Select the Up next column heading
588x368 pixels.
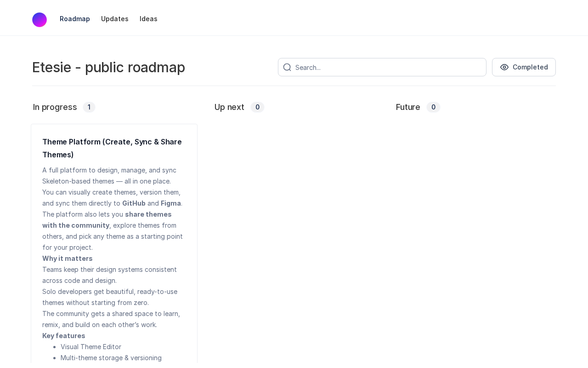tap(229, 107)
